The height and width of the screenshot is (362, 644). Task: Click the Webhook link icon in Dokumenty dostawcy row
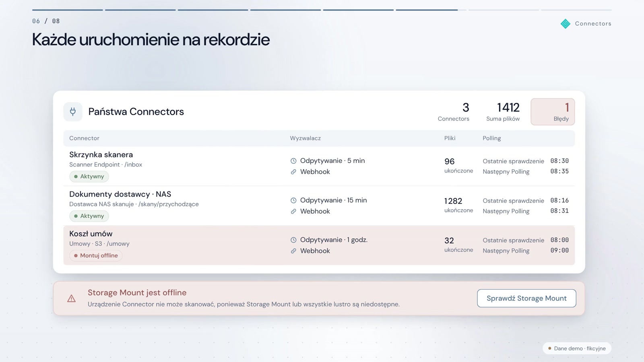pyautogui.click(x=293, y=211)
